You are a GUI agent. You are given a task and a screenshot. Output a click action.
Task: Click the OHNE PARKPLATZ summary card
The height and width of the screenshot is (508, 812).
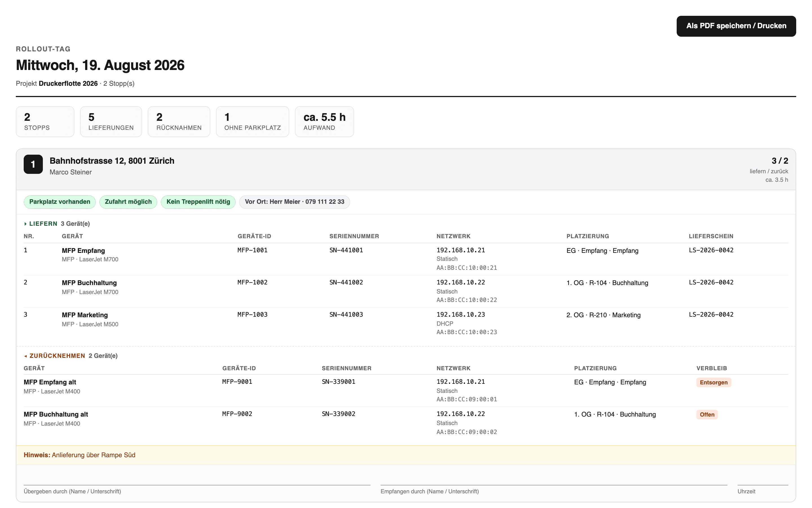click(x=252, y=122)
